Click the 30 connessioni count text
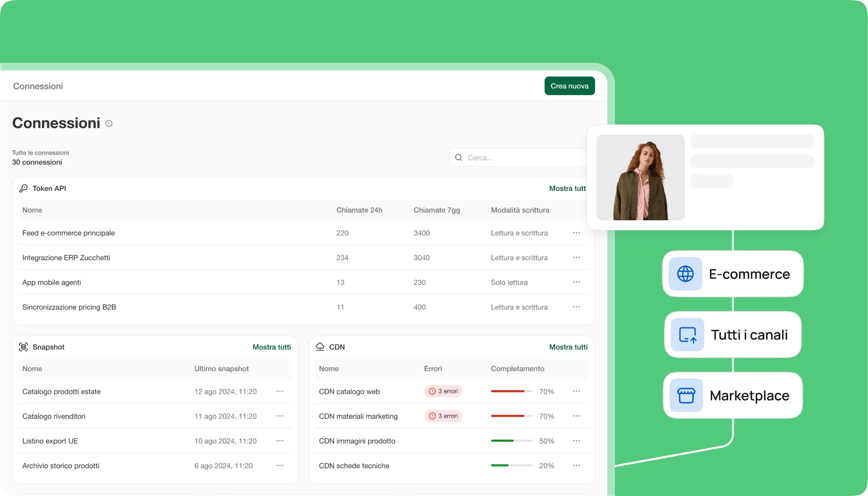Screen dimensions: 868x496 (37, 162)
